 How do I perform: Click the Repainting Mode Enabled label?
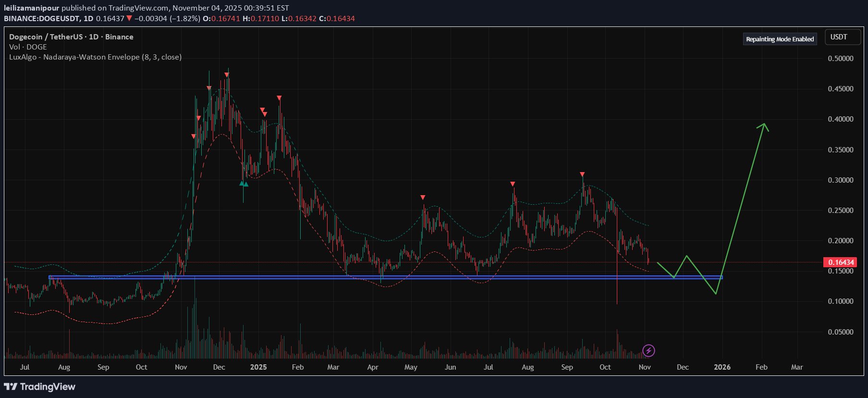pos(780,39)
